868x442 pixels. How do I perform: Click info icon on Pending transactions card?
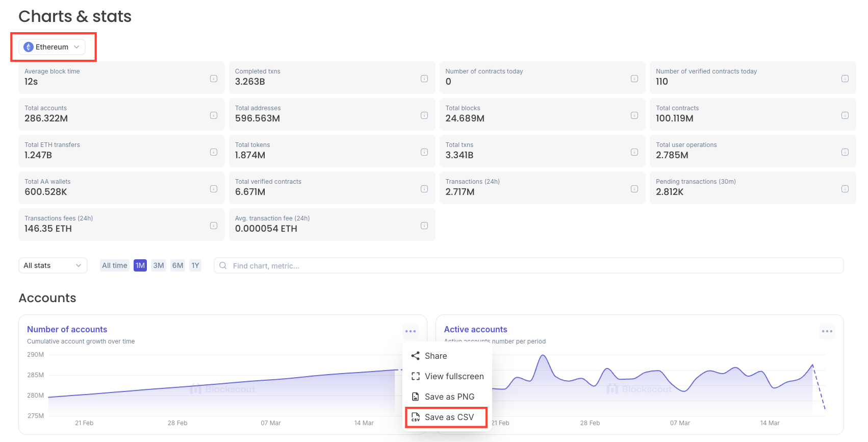[845, 189]
